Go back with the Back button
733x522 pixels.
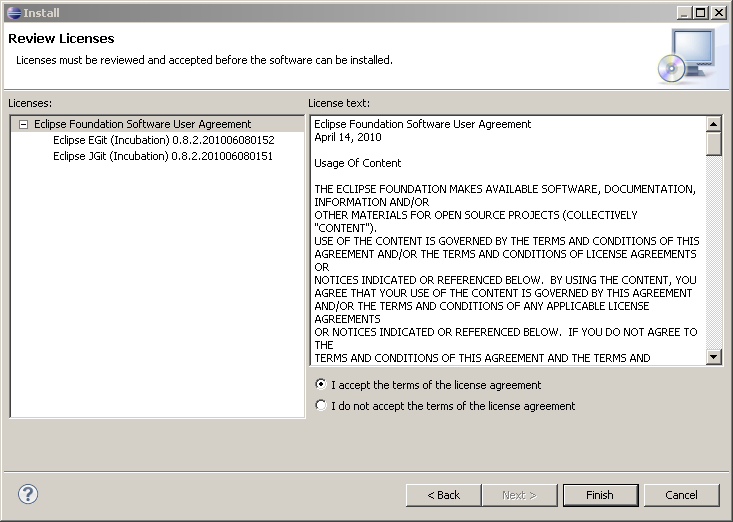443,495
